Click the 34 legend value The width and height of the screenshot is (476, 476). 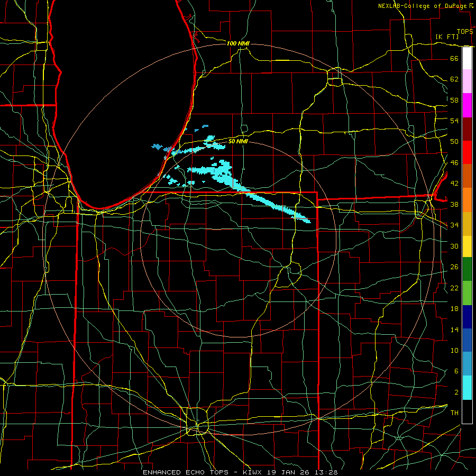click(454, 225)
